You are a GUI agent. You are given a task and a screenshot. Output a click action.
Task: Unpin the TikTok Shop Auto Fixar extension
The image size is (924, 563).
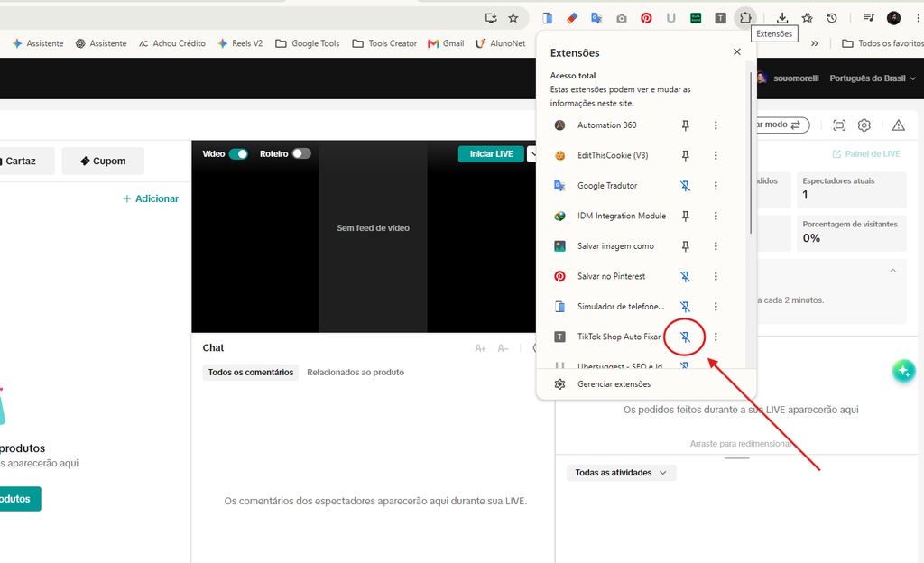686,337
